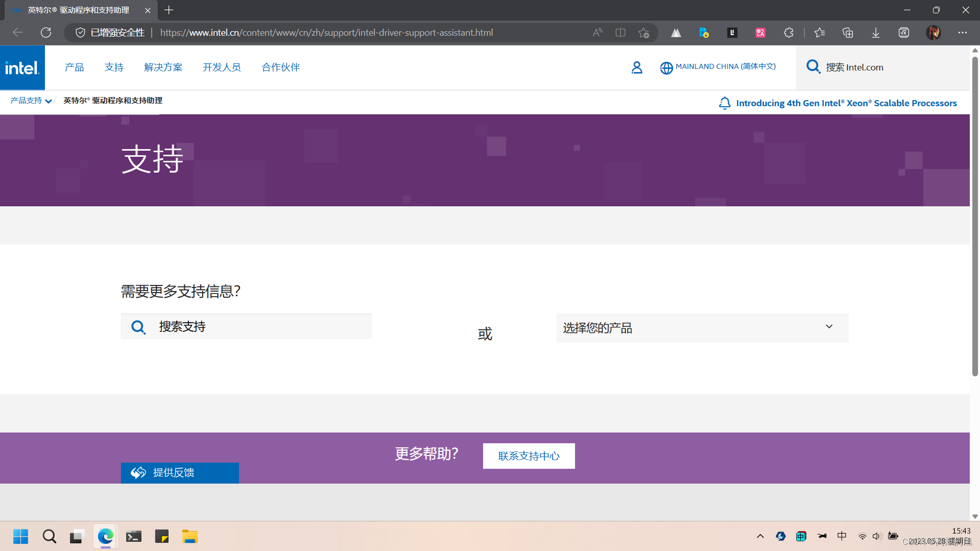Screen dimensions: 980x551
Task: Click the translate extension icon
Action: click(760, 33)
